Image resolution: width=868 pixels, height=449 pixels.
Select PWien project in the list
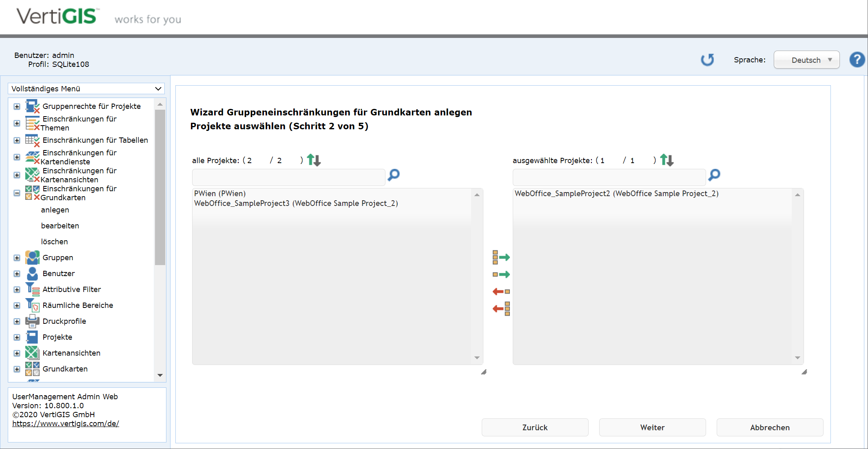click(220, 193)
